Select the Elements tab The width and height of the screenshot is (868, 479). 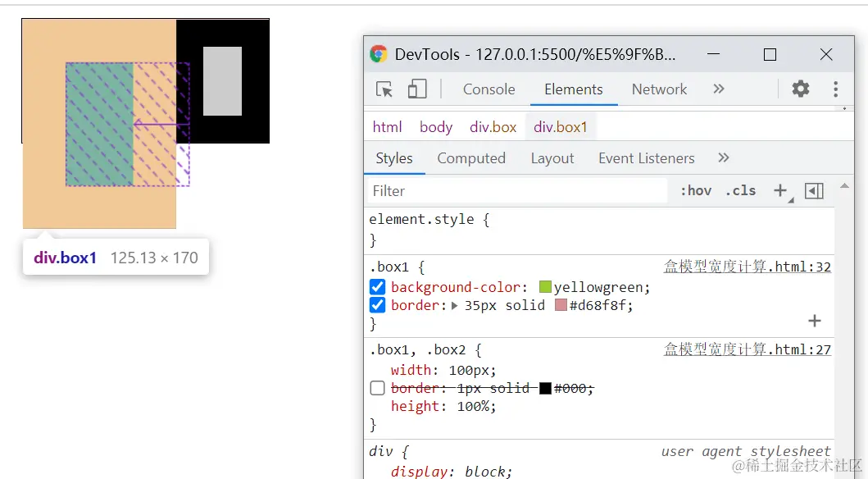574,89
